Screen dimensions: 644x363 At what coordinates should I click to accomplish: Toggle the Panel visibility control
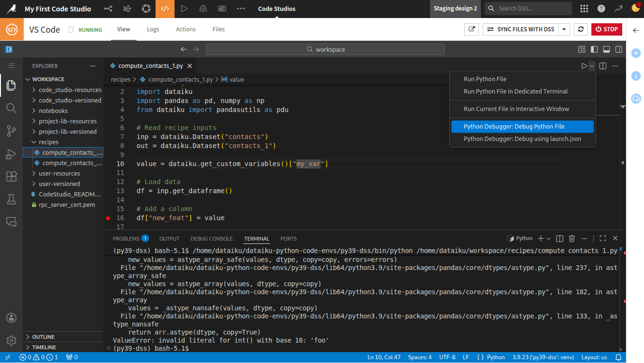point(607,49)
